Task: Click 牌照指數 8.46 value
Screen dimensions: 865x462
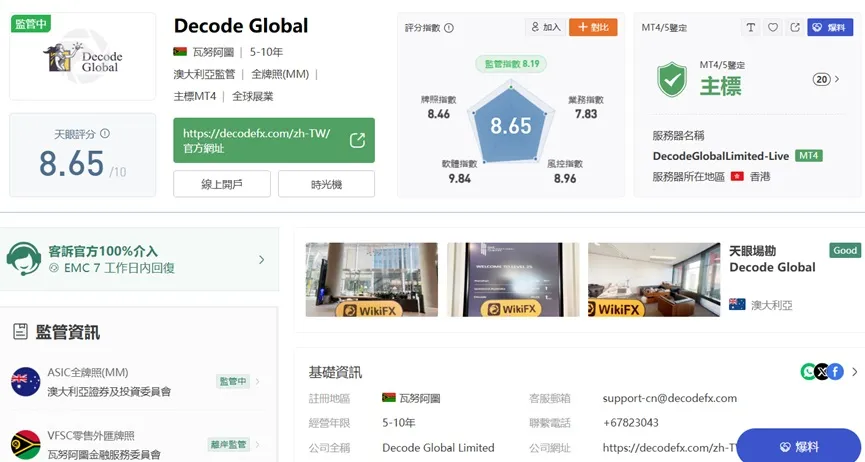Action: (439, 114)
